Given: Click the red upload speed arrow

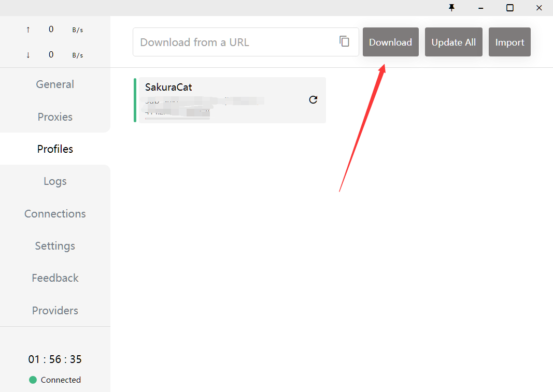Looking at the screenshot, I should [x=28, y=30].
